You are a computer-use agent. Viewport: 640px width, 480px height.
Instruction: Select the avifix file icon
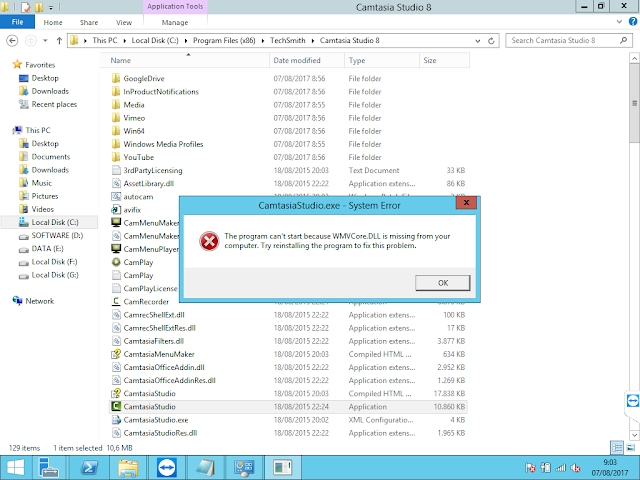(x=116, y=210)
